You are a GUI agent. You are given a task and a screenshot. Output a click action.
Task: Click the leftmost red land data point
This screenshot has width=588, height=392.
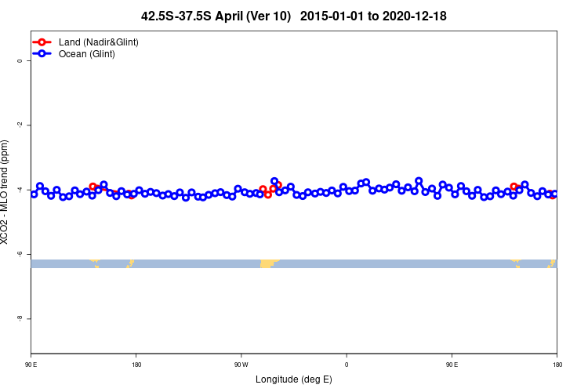click(93, 187)
